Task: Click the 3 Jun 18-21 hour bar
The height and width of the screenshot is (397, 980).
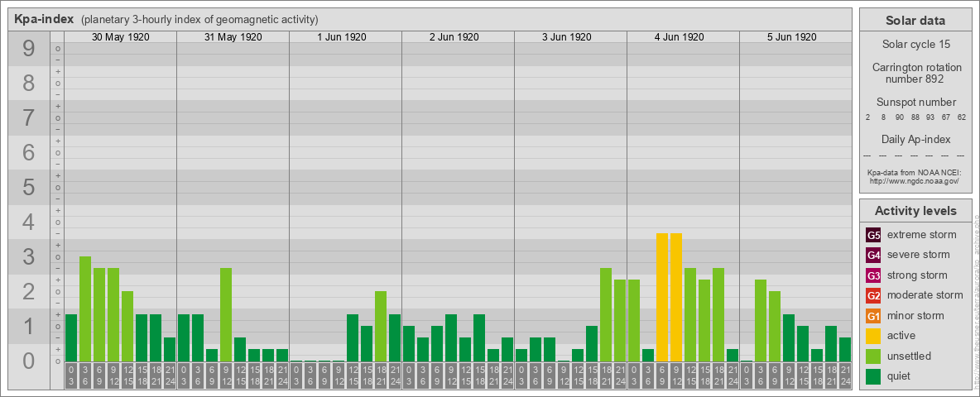Action: coord(606,314)
